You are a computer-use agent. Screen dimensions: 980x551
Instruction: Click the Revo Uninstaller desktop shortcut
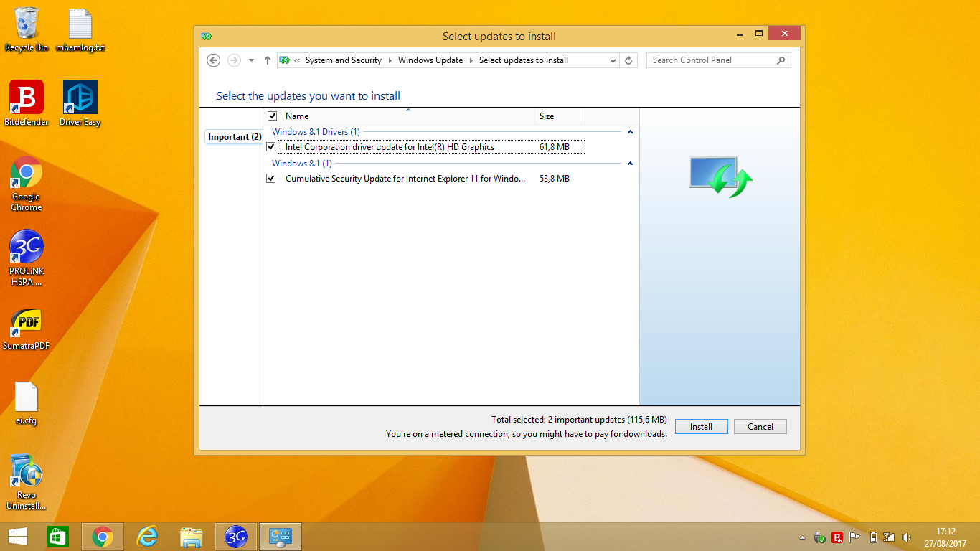click(27, 482)
